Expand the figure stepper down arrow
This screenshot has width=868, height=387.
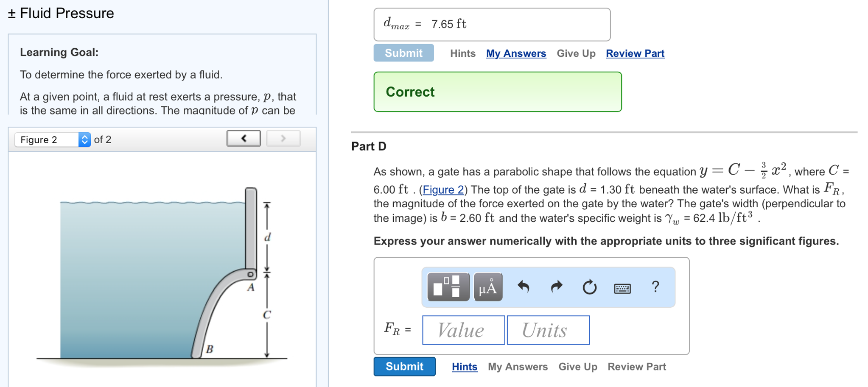coord(84,142)
